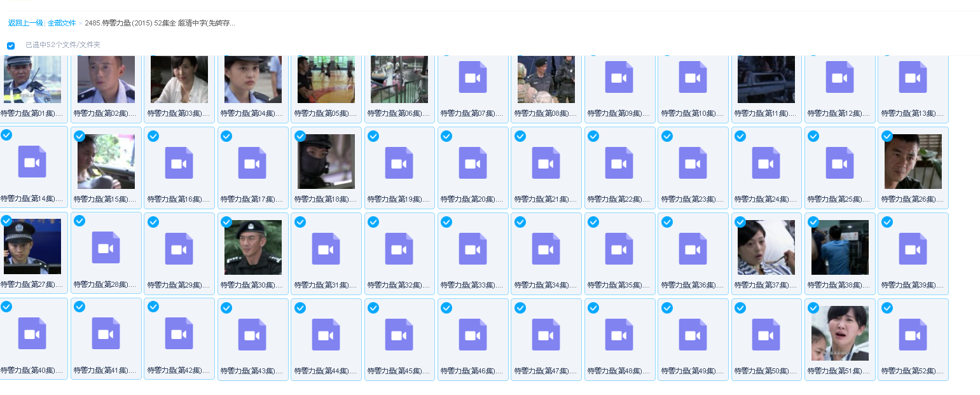Click the current folder breadcrumb 特警力量 (2015)
Image resolution: width=980 pixels, height=395 pixels.
point(160,23)
